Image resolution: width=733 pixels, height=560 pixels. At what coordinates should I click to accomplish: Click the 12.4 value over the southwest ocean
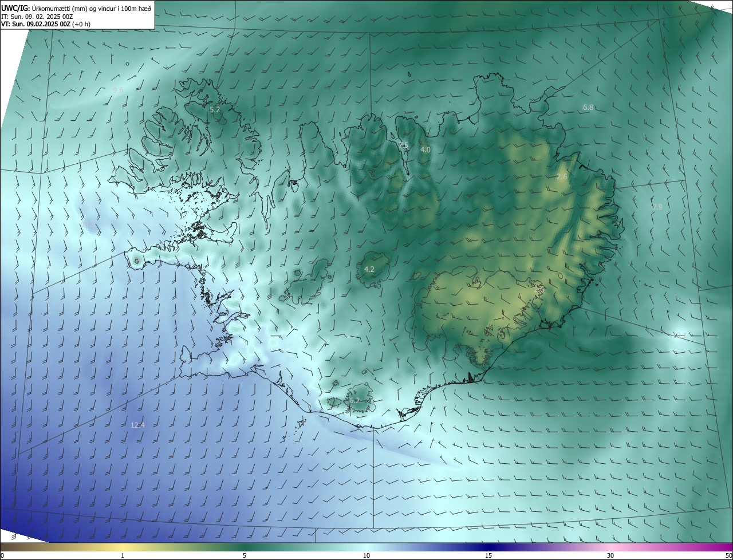pos(137,425)
